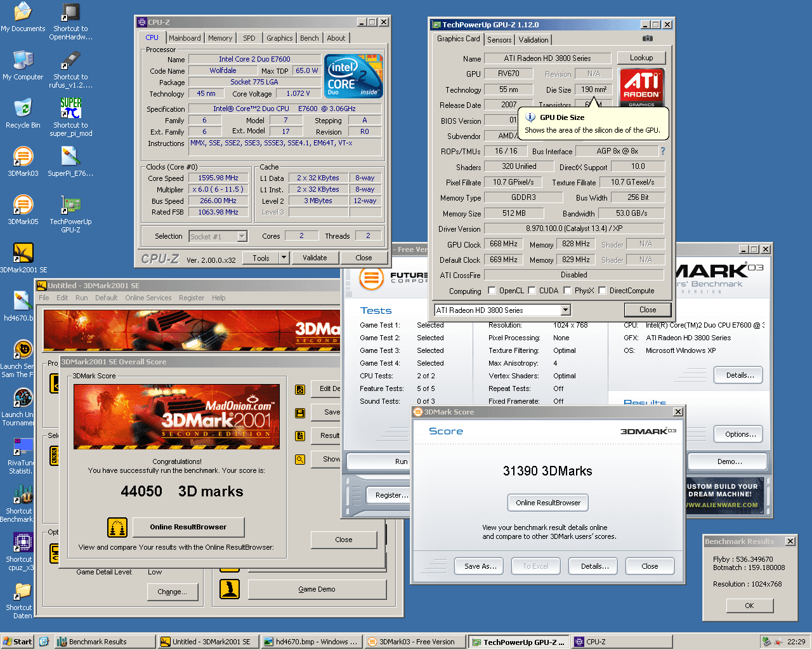This screenshot has height=650, width=812.
Task: Launch 3DMark03 desktop shortcut
Action: coord(23,162)
